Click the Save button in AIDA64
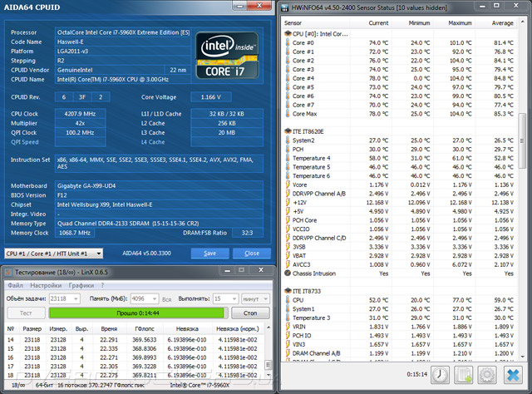Screen dimensions: 532x394 pos(210,254)
